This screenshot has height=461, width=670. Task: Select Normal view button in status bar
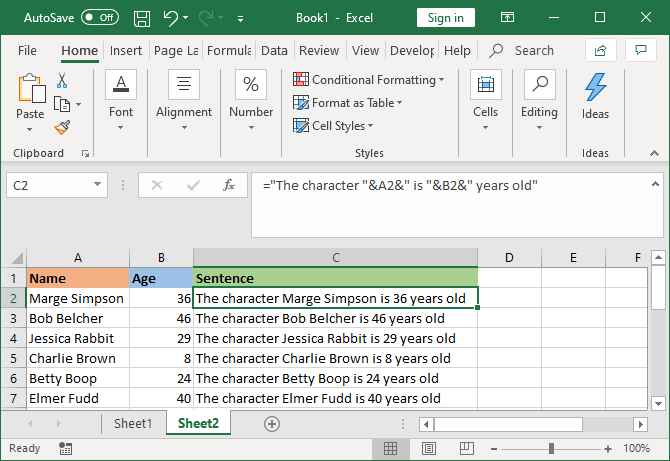[x=391, y=449]
